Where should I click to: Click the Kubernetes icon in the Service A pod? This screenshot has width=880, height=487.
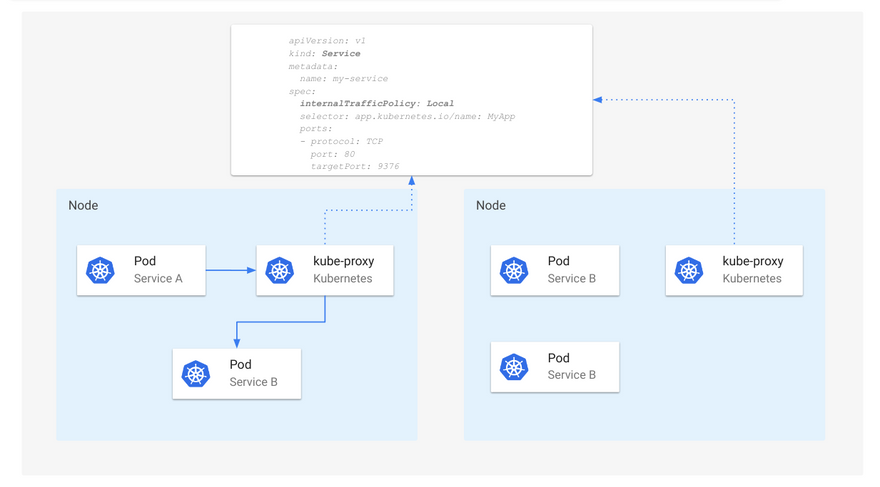100,270
